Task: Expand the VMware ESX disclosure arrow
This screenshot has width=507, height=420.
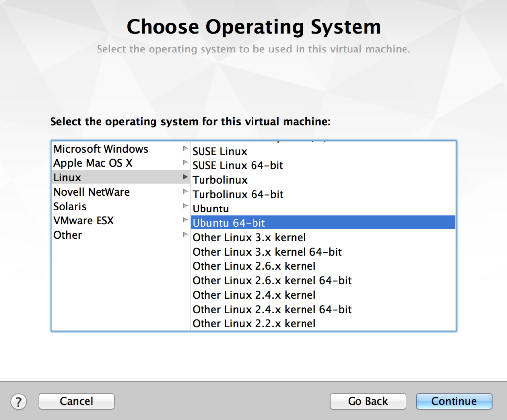Action: [185, 220]
